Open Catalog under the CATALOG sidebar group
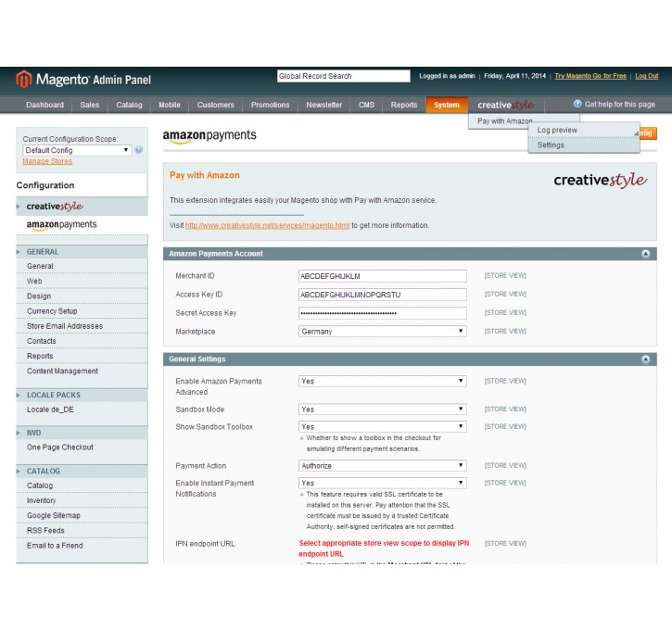This screenshot has width=672, height=630. tap(82, 485)
